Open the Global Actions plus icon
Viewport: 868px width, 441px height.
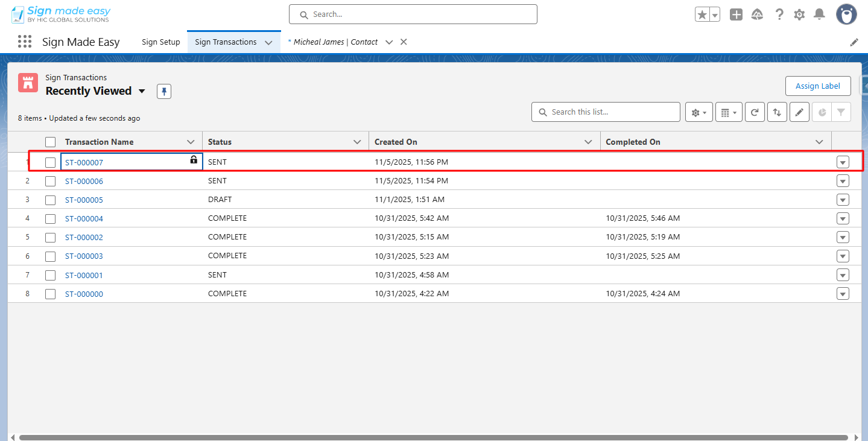coord(736,15)
